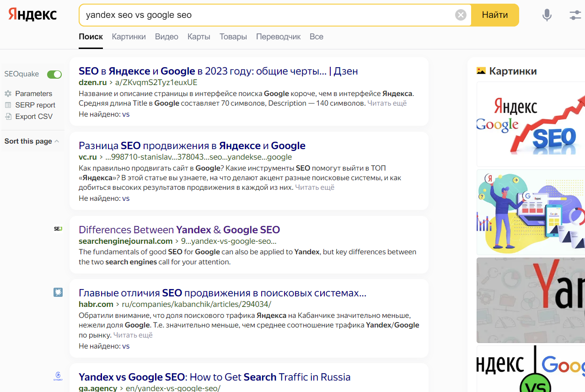
Task: Click the ga.agency favicon
Action: click(58, 376)
